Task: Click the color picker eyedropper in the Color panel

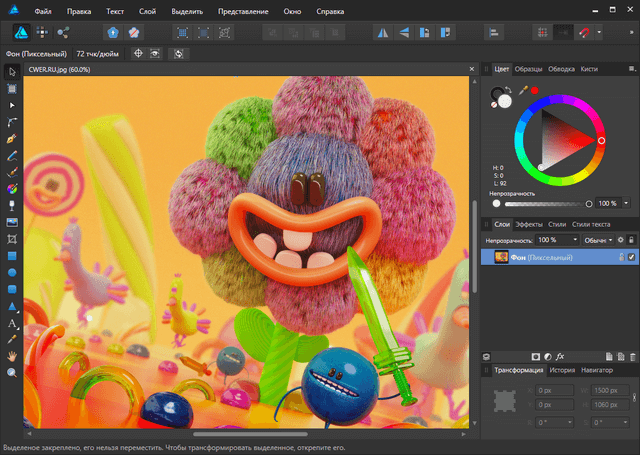Action: [522, 89]
